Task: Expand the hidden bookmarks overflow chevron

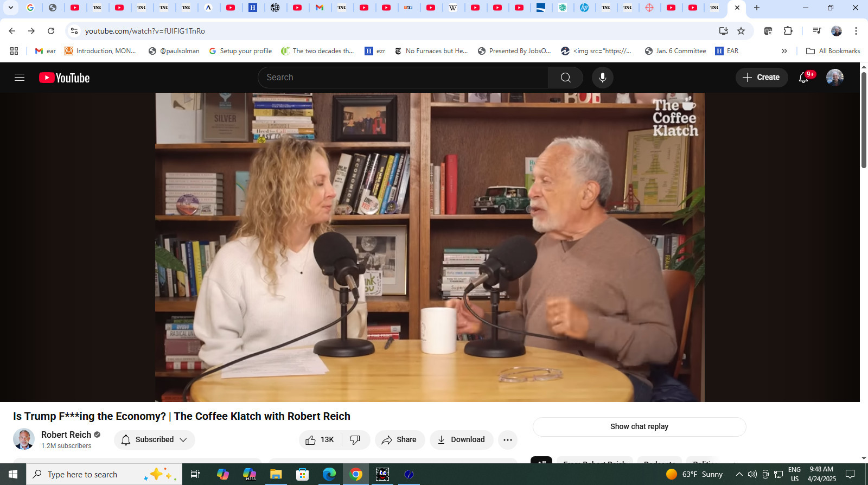Action: (784, 51)
